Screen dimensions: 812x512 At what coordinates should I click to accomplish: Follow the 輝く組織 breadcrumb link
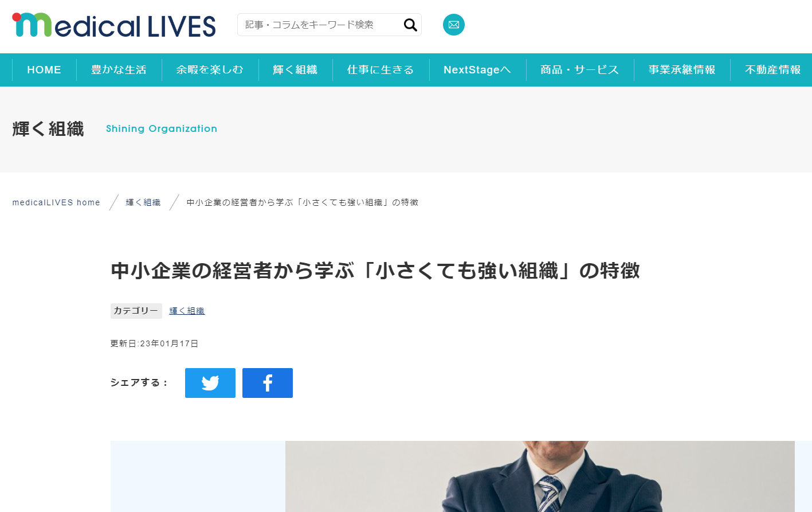[143, 202]
